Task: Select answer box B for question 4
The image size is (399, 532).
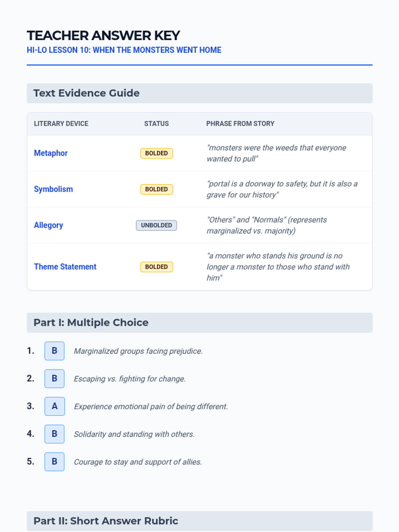Action: [x=55, y=434]
